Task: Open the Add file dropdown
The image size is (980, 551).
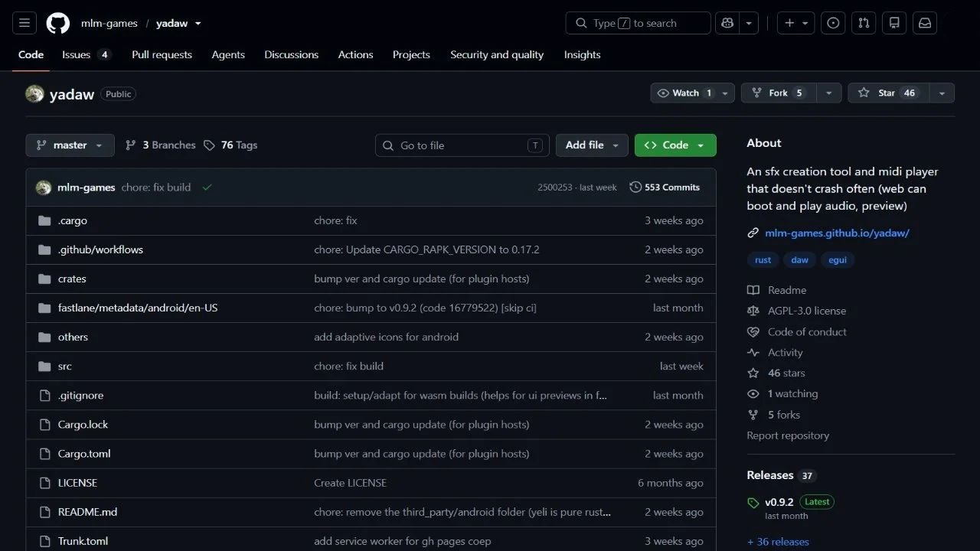Action: tap(592, 145)
